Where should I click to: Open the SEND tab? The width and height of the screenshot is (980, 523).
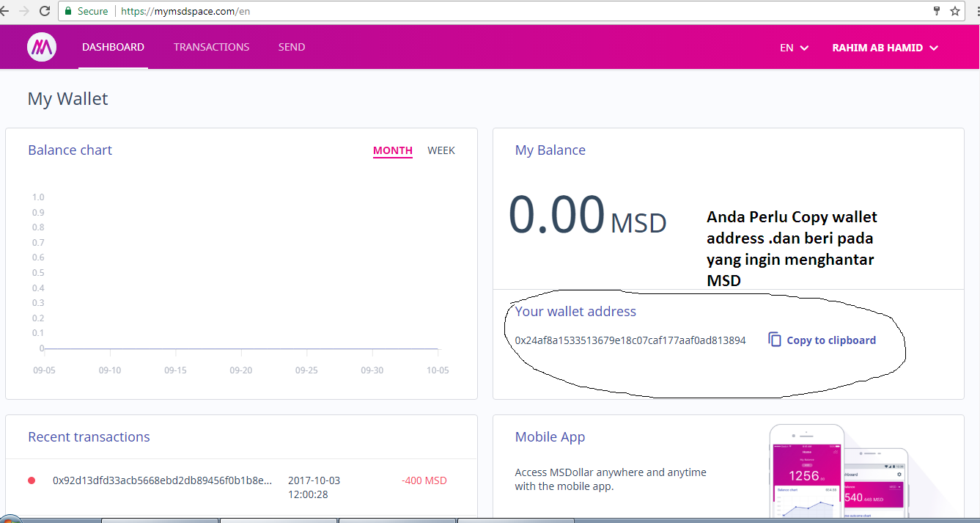coord(291,46)
